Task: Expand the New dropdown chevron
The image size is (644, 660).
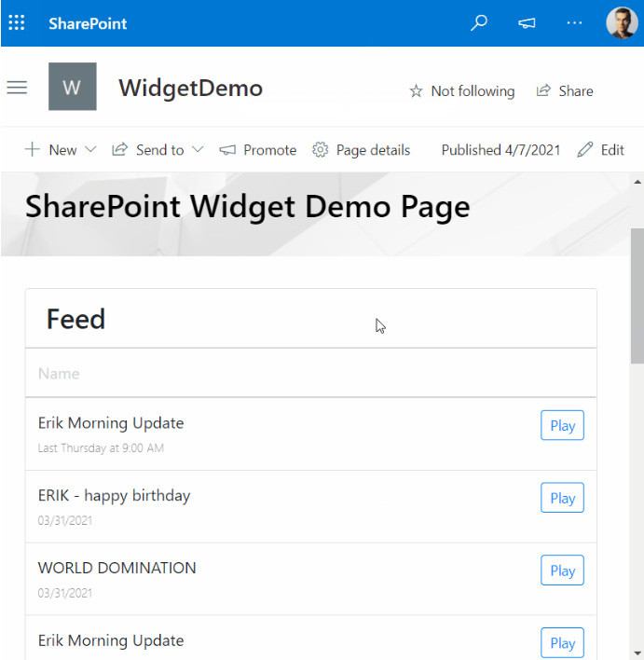Action: pos(91,149)
